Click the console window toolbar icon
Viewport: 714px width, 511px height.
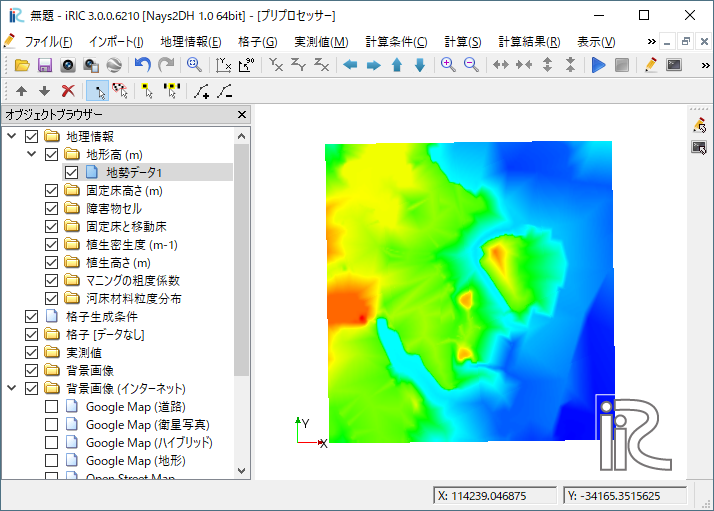(x=674, y=65)
